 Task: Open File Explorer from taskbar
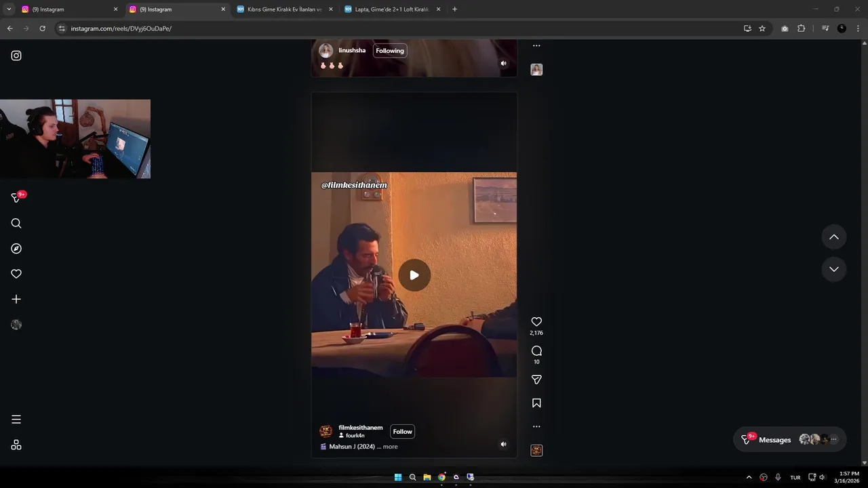pyautogui.click(x=427, y=477)
